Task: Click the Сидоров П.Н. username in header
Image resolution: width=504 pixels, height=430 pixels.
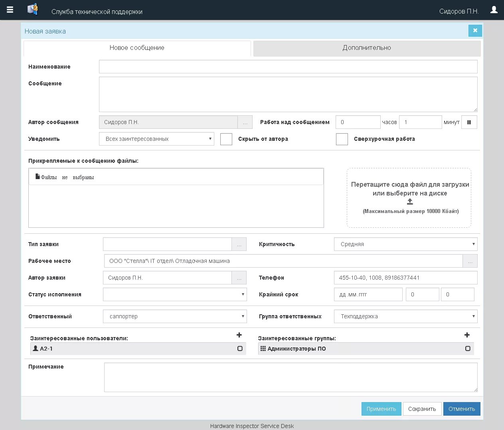Action: coord(459,11)
